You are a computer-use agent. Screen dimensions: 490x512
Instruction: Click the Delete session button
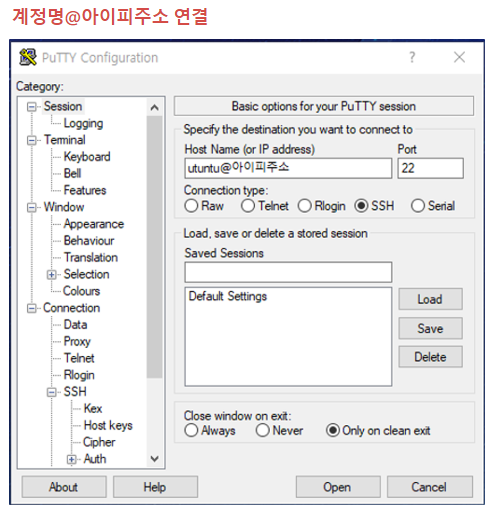430,357
